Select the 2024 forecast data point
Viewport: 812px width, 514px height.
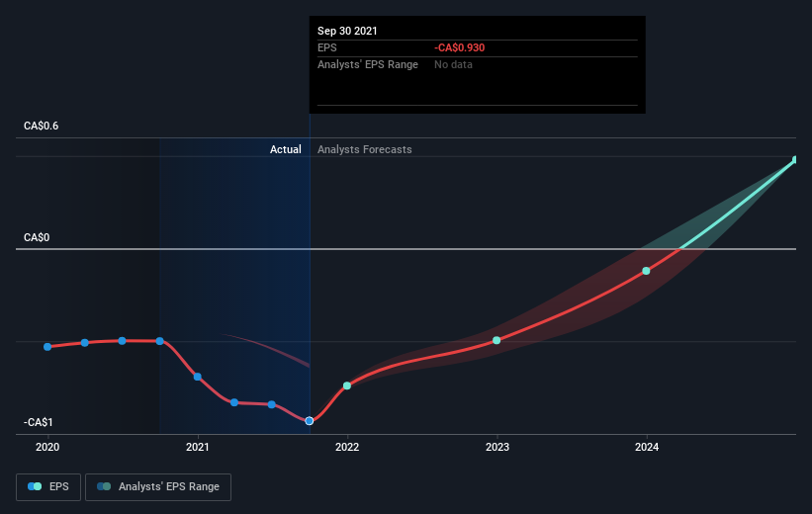pyautogui.click(x=646, y=271)
